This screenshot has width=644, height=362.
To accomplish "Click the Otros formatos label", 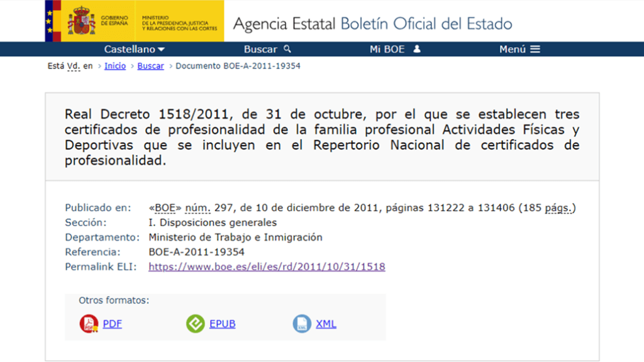I will coord(114,300).
